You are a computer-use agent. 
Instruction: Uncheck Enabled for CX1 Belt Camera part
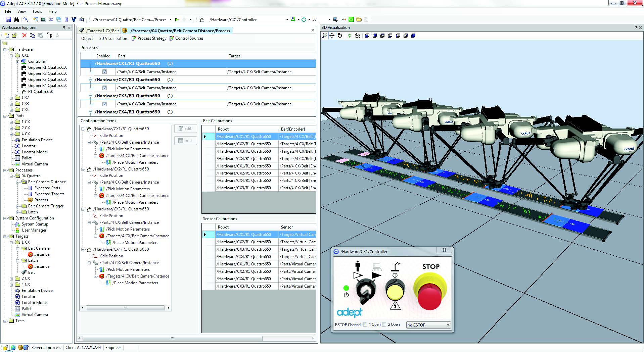104,72
